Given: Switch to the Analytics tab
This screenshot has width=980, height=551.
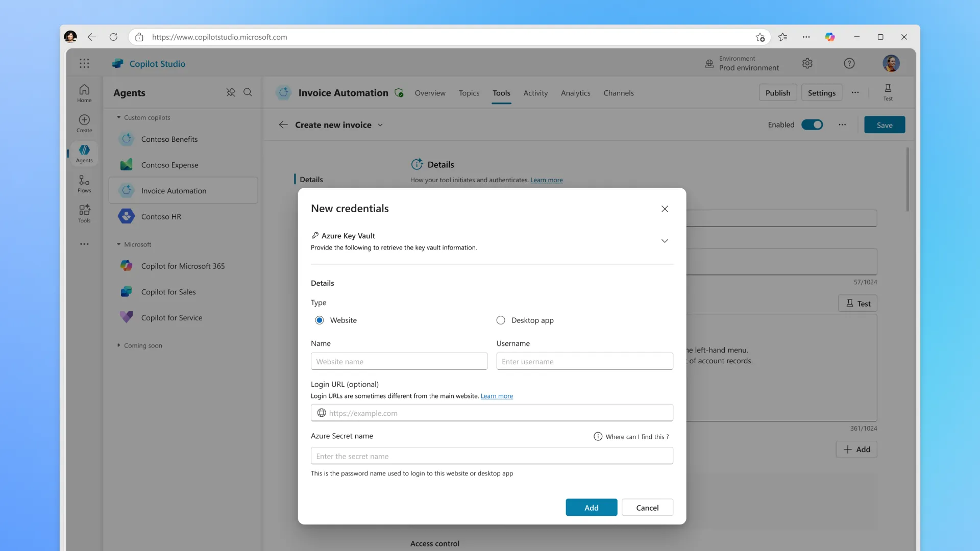Looking at the screenshot, I should pos(575,93).
